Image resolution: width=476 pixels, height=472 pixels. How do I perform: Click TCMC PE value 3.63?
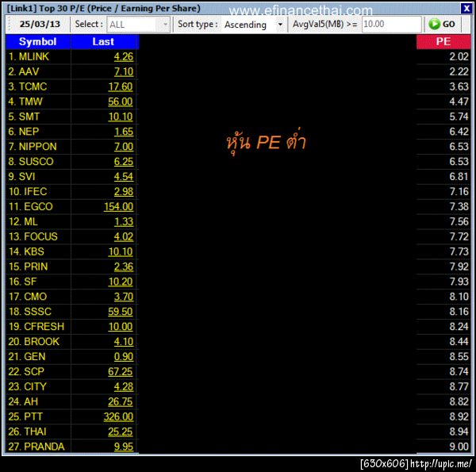tap(459, 86)
